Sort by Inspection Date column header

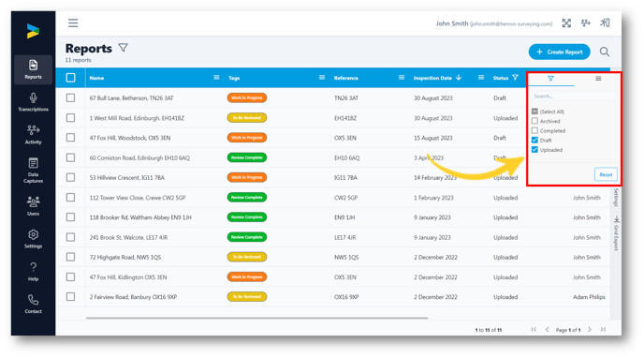(x=432, y=78)
